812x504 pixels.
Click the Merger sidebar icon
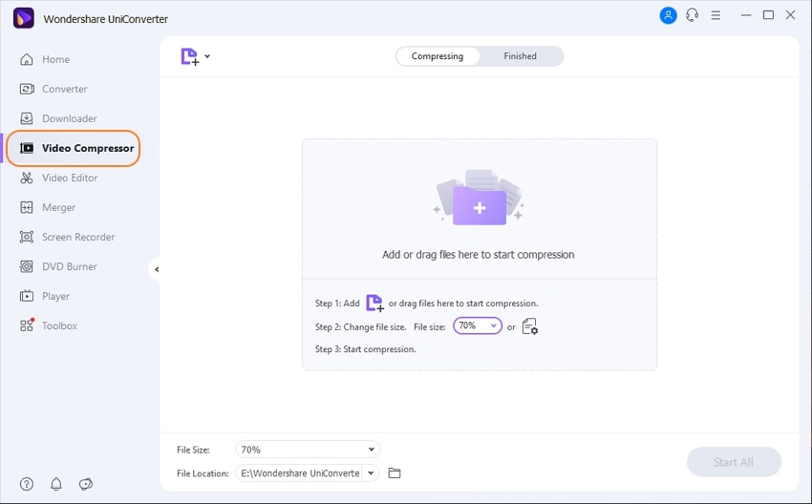27,207
